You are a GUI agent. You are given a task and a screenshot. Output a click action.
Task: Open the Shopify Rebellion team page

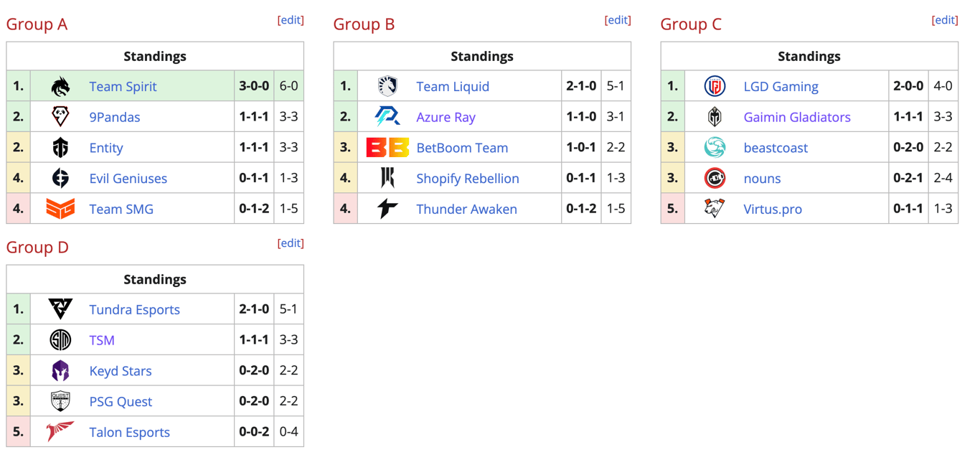click(467, 179)
